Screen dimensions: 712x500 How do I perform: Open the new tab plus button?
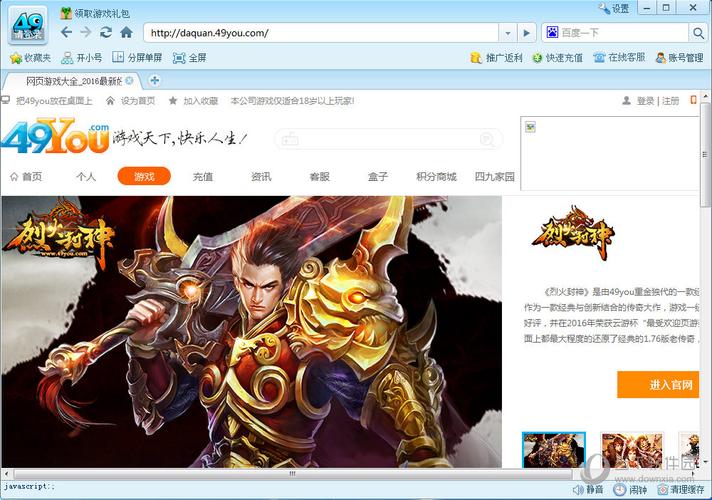pyautogui.click(x=155, y=80)
